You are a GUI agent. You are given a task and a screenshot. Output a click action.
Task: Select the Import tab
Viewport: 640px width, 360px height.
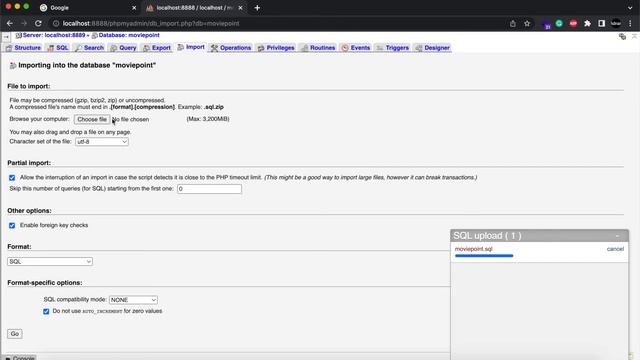(191, 47)
